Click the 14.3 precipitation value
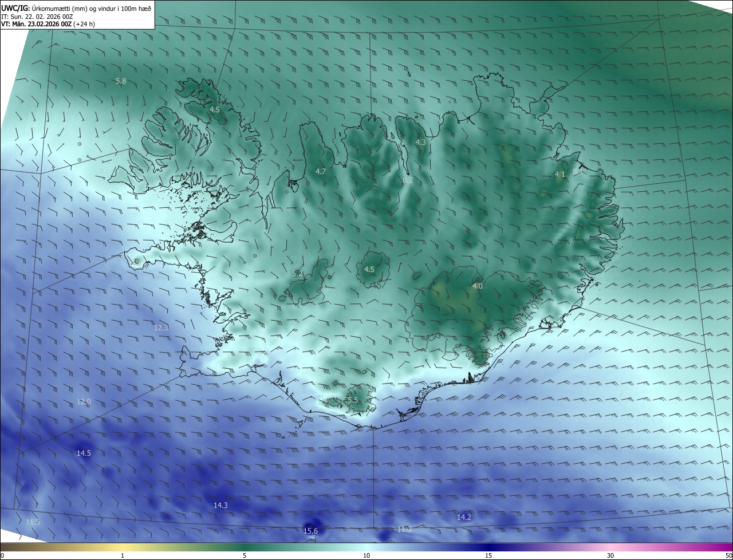 [x=220, y=505]
